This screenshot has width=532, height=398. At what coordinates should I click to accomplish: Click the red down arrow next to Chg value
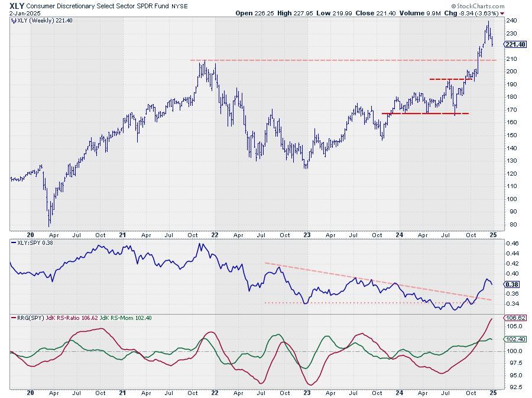coord(502,14)
